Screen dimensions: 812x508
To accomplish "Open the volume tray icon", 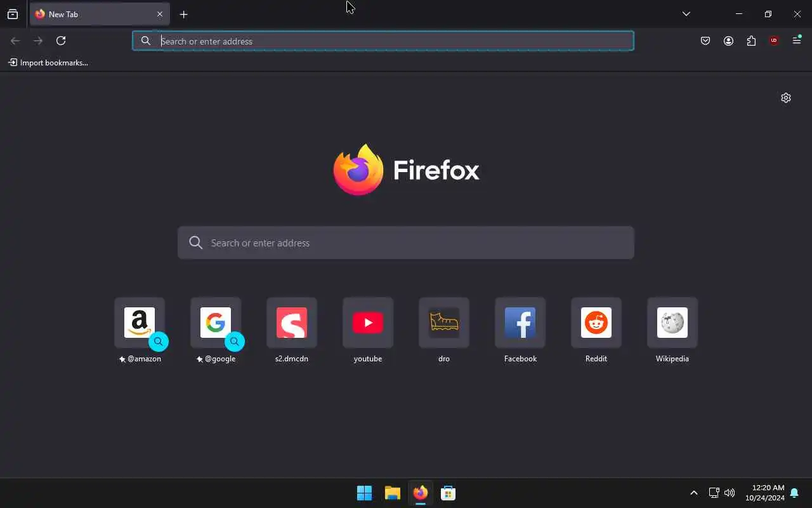I will click(730, 493).
